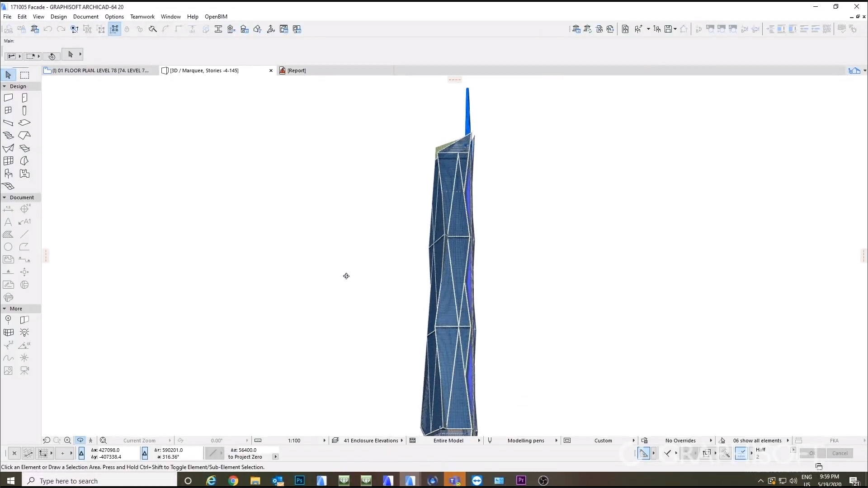
Task: Open the No Overrides graphic override dropdown
Action: pyautogui.click(x=711, y=441)
